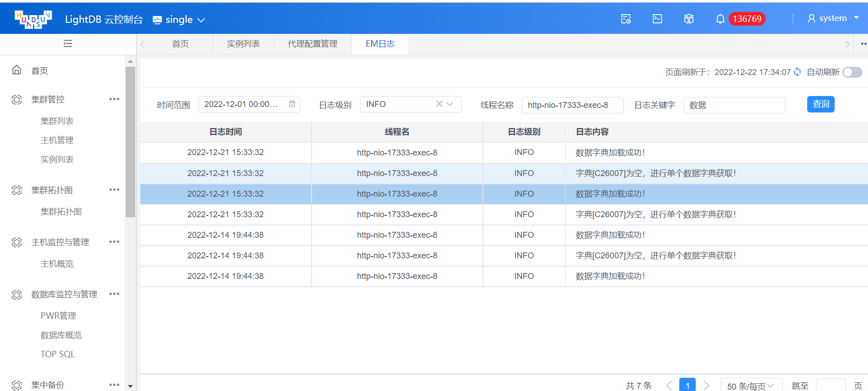
Task: Open the task log icon in the header
Action: pyautogui.click(x=626, y=19)
